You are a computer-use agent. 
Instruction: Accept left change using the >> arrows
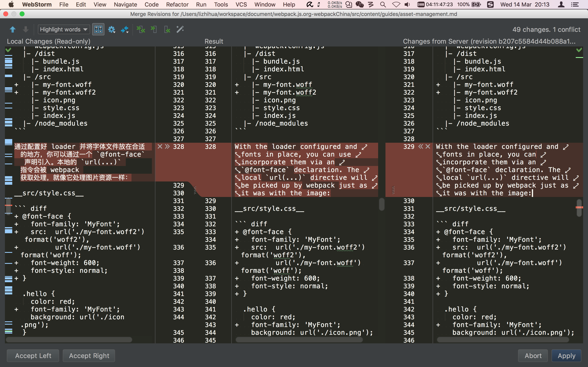click(167, 147)
